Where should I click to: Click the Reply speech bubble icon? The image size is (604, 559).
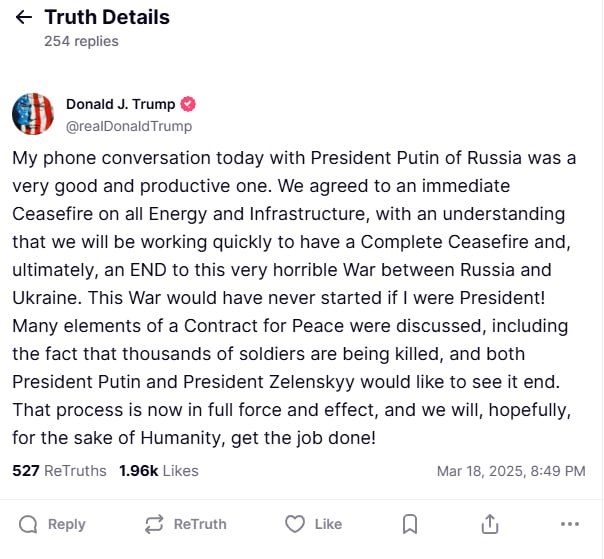(28, 524)
